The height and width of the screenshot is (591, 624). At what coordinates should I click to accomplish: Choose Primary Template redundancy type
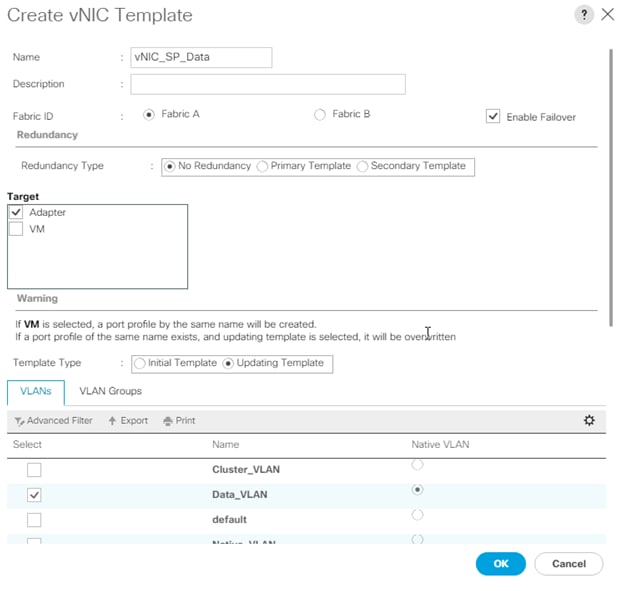pos(262,166)
